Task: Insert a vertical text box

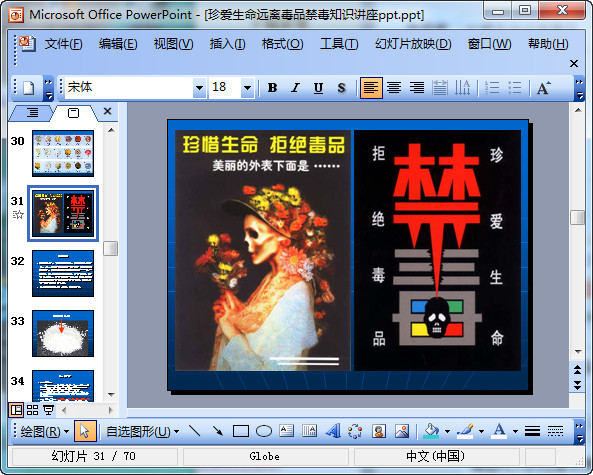Action: (x=310, y=431)
